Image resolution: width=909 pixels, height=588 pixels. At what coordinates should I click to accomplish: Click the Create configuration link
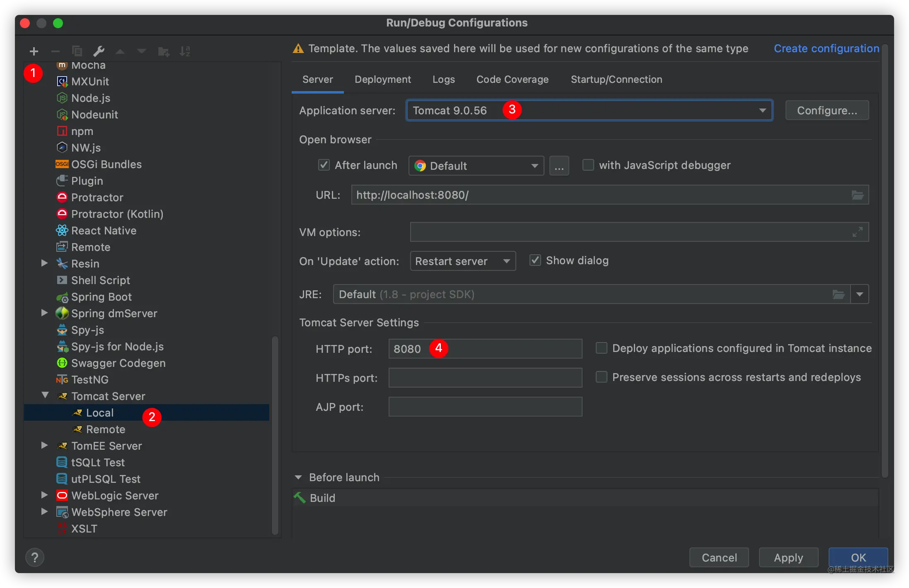tap(826, 48)
